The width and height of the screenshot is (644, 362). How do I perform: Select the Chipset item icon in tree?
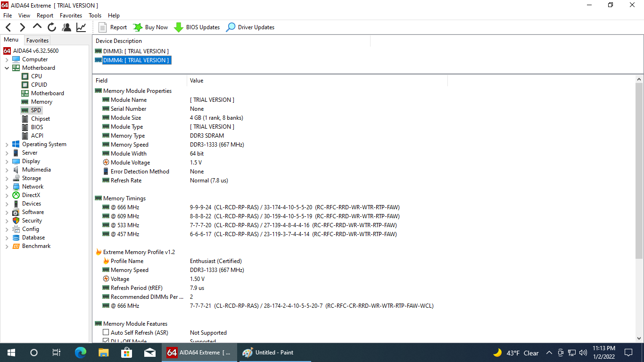25,118
